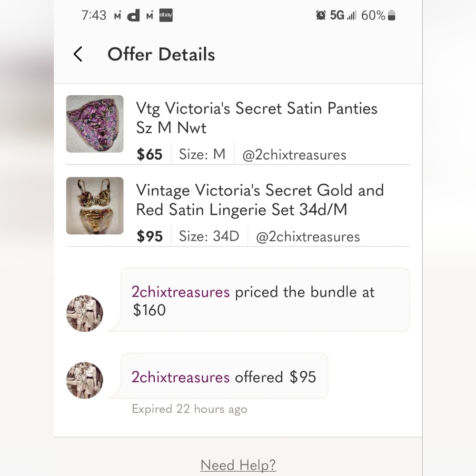The height and width of the screenshot is (476, 476).
Task: Open the eBay notification icon in status bar
Action: pos(166,15)
